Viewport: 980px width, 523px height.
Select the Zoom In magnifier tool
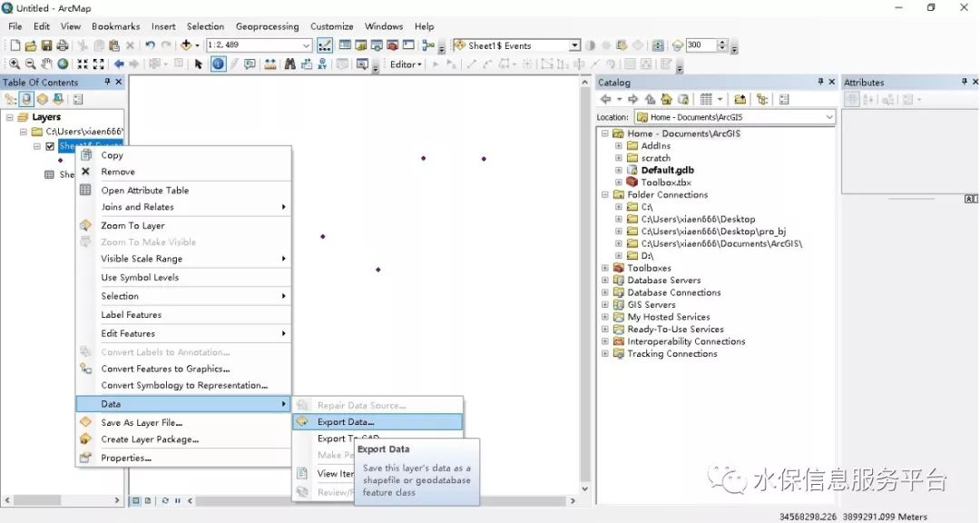point(14,64)
